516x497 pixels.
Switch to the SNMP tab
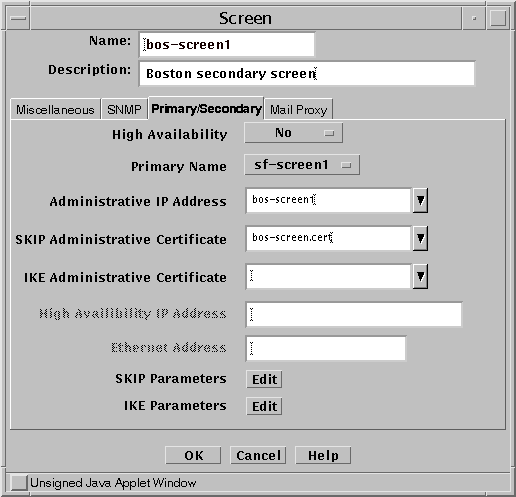(x=124, y=110)
